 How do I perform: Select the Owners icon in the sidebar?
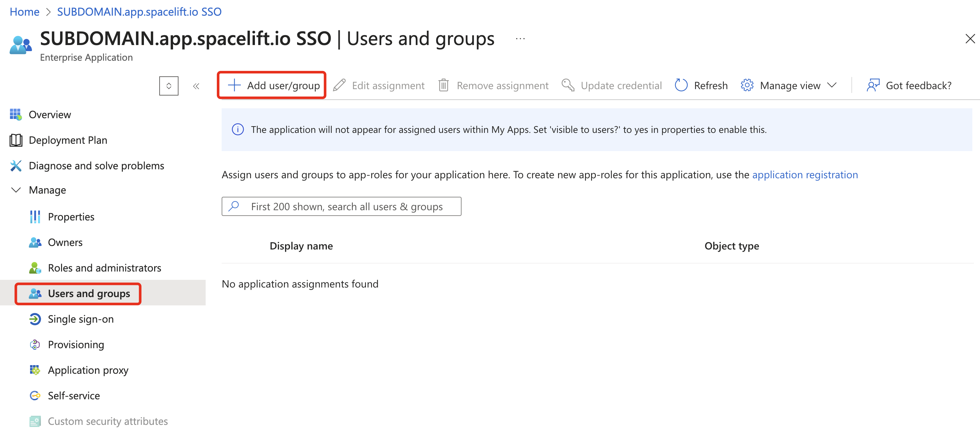[x=35, y=242]
